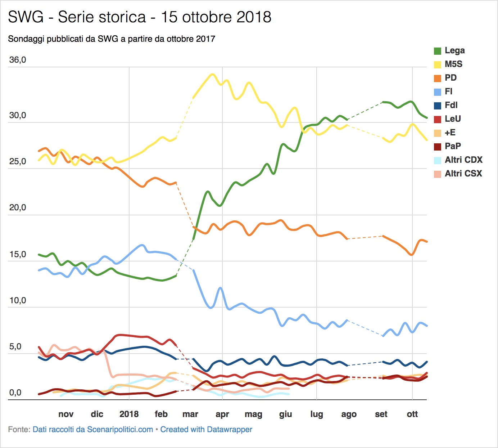Click the yellow M5S legend swatch
The height and width of the screenshot is (448, 498).
pyautogui.click(x=438, y=64)
